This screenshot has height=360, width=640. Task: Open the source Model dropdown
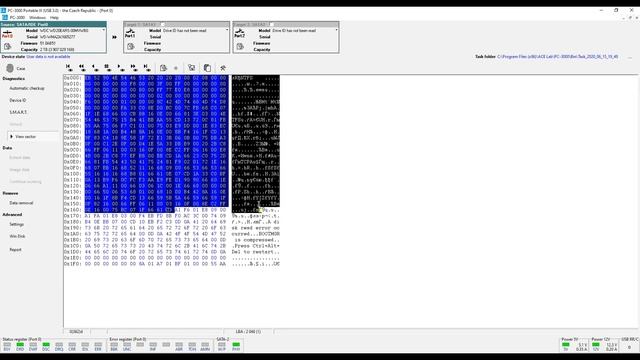coord(104,30)
